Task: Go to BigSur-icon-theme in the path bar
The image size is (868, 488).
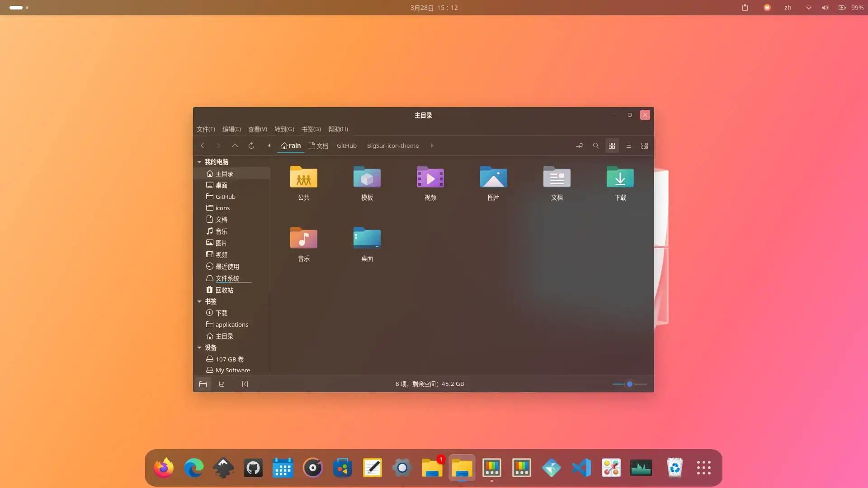Action: pos(392,145)
